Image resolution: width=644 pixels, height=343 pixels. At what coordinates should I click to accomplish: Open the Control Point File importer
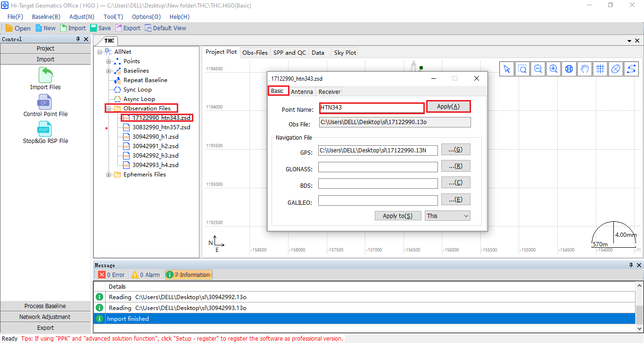(x=45, y=102)
